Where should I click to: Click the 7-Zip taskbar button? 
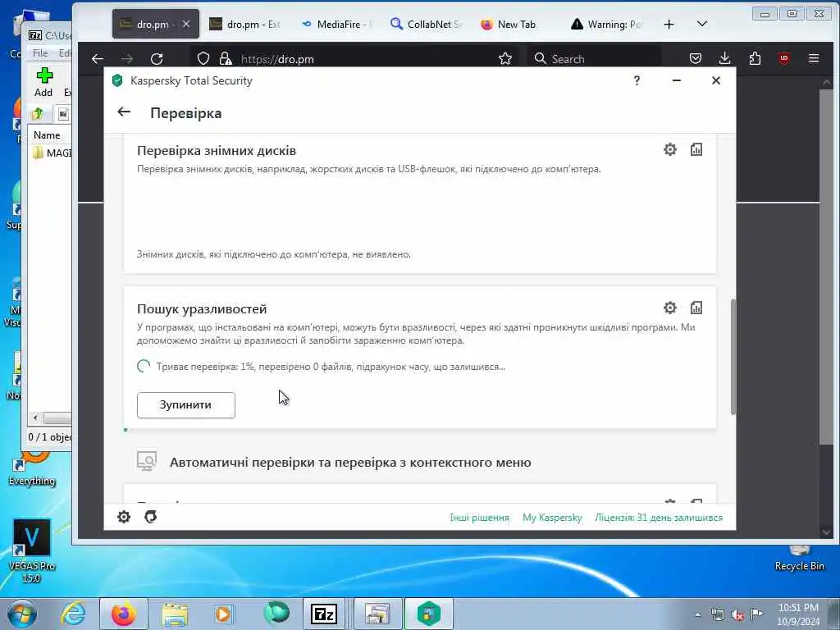coord(323,614)
